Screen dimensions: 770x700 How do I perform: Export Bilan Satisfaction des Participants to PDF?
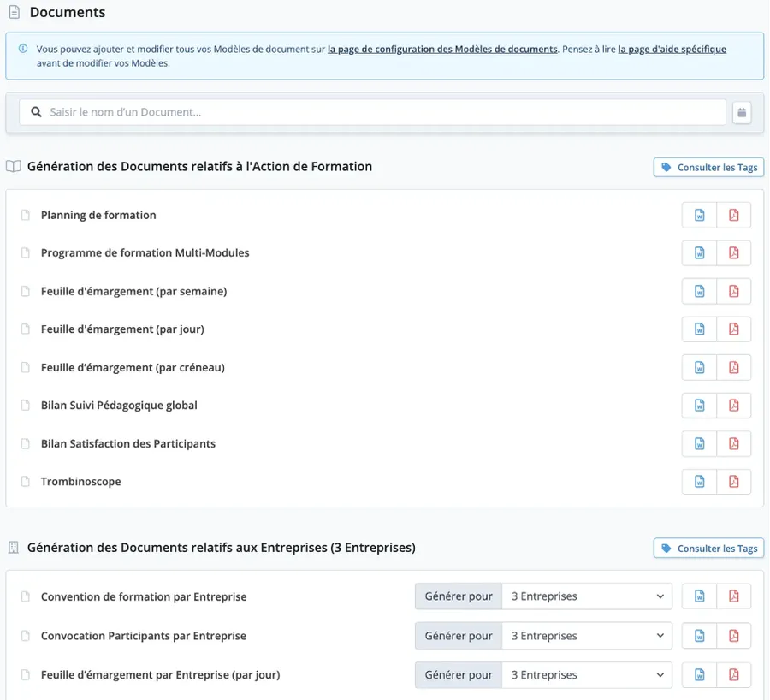pos(733,443)
